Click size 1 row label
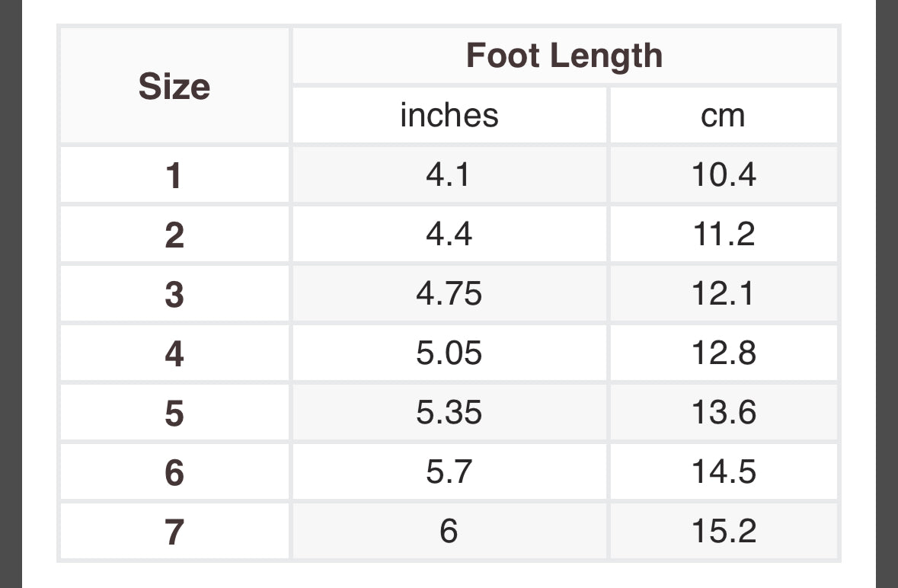Screen dimensions: 898x588 174,174
